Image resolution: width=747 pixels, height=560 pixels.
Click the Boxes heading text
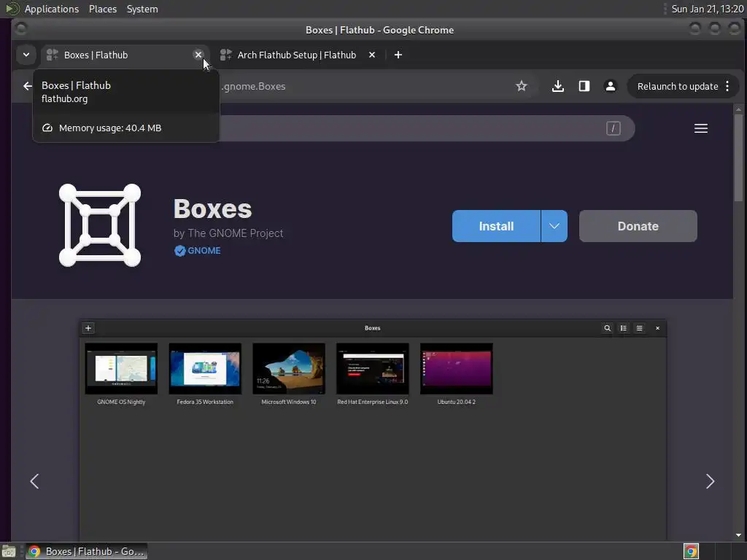point(212,209)
